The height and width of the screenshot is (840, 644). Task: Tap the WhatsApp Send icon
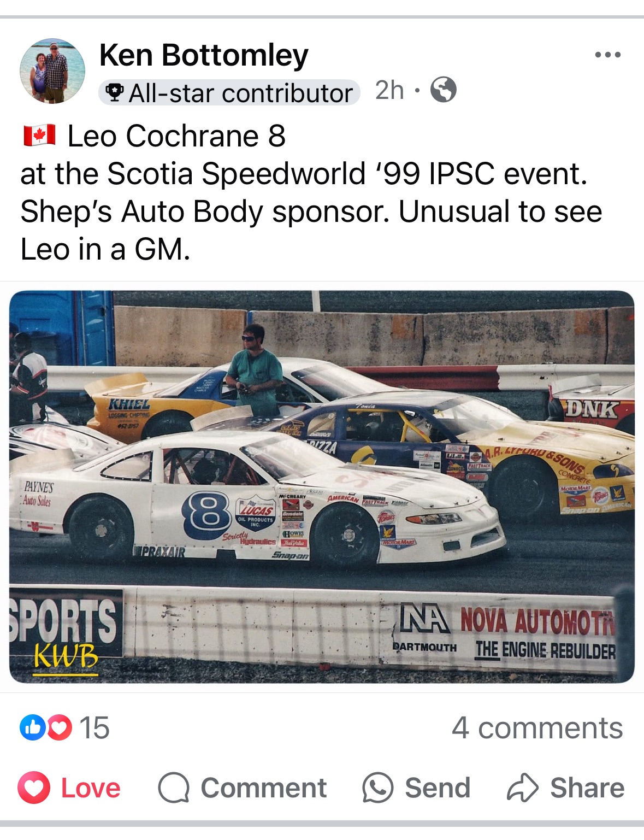377,788
